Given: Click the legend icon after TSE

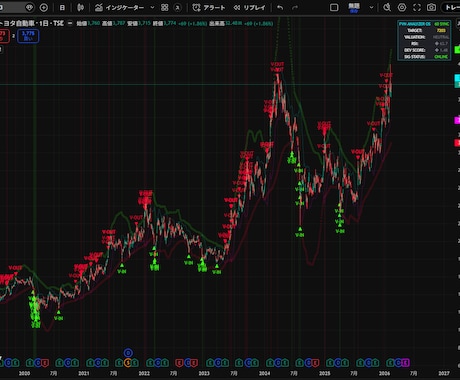Looking at the screenshot, I should [x=70, y=23].
